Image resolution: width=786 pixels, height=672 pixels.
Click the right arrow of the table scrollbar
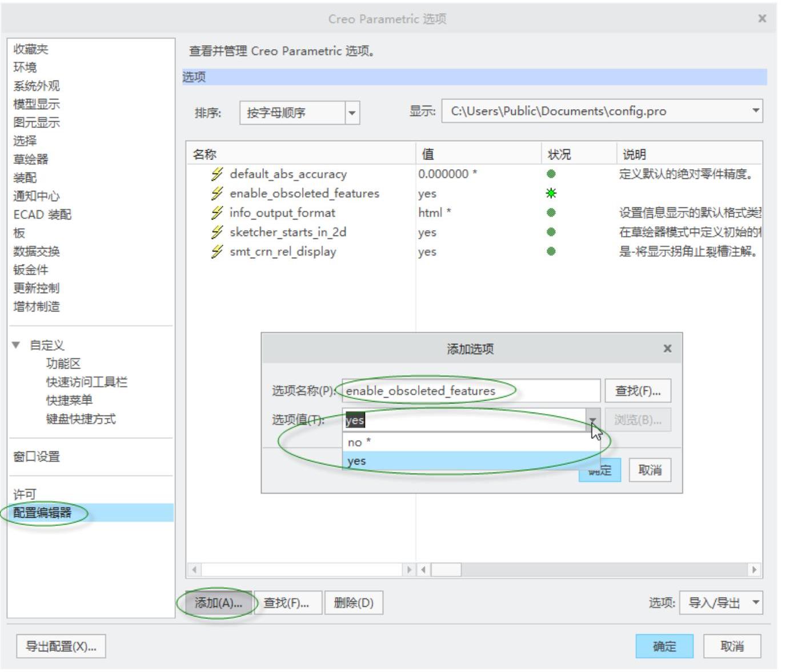755,570
